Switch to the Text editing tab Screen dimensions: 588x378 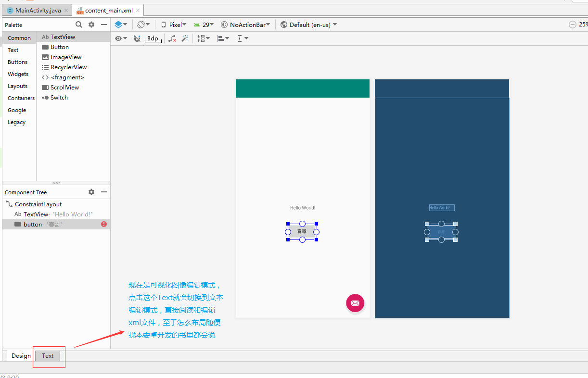[47, 356]
